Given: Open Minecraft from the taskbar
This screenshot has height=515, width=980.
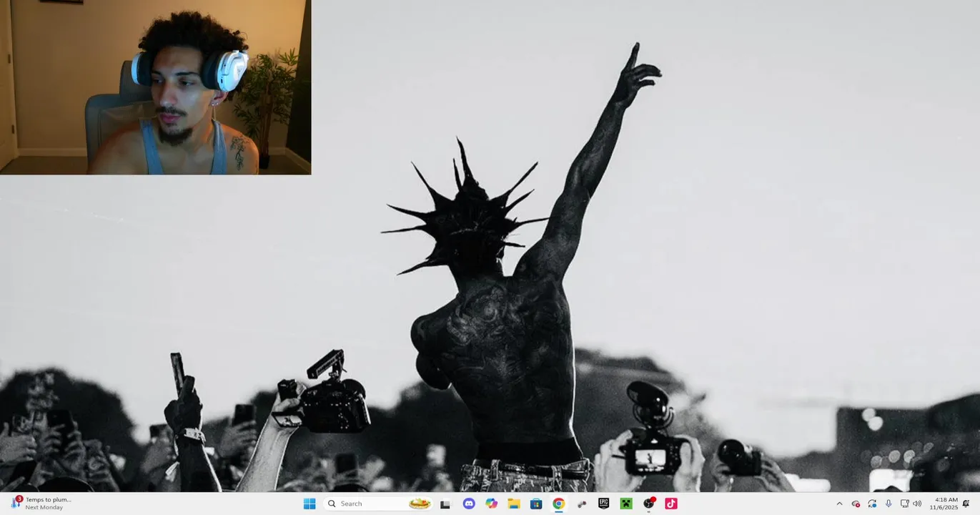Looking at the screenshot, I should [626, 504].
